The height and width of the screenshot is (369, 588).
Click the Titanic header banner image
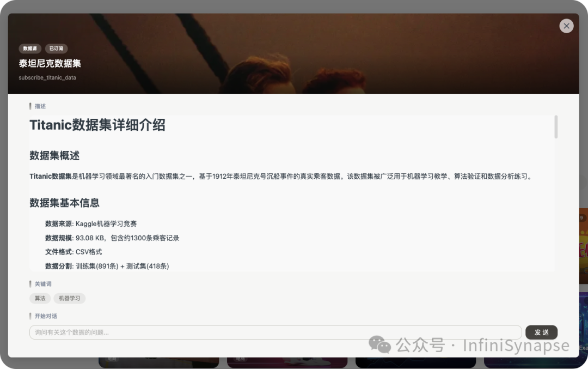click(293, 53)
